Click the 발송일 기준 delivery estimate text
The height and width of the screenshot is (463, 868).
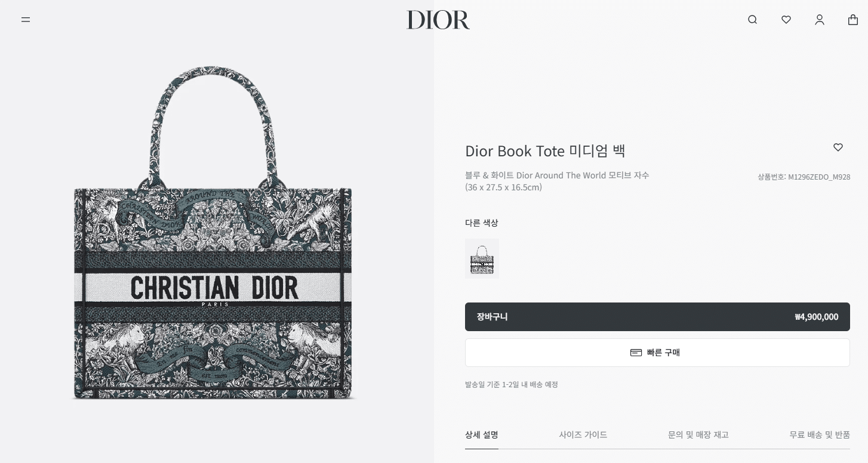click(x=512, y=385)
